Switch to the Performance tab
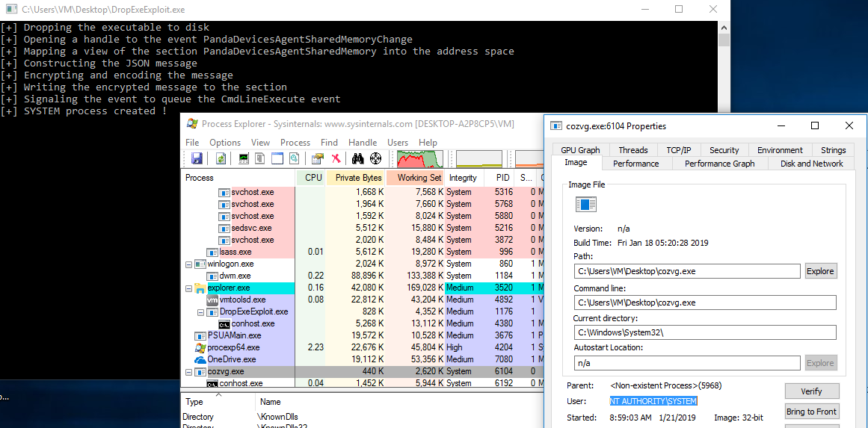The width and height of the screenshot is (868, 428). pyautogui.click(x=635, y=164)
